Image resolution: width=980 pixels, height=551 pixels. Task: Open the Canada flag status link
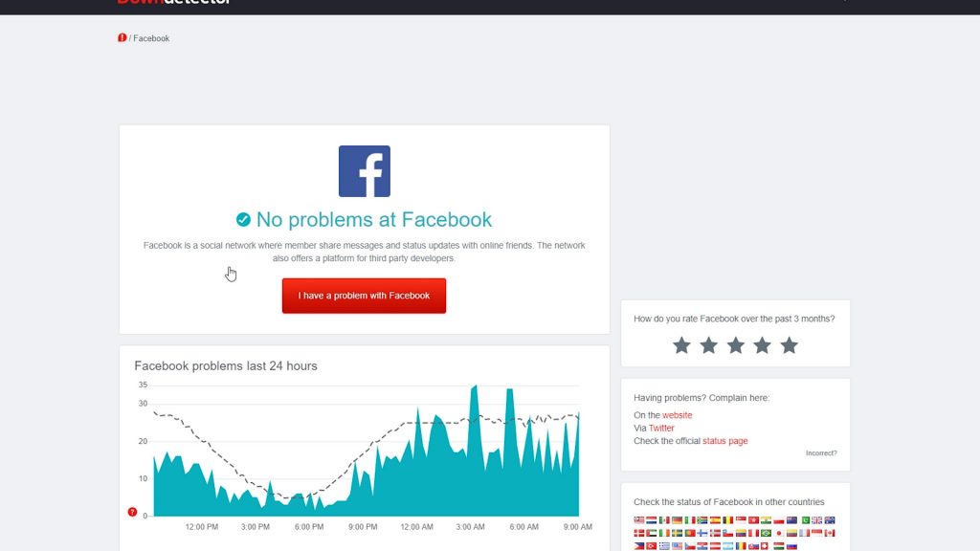pos(830,533)
